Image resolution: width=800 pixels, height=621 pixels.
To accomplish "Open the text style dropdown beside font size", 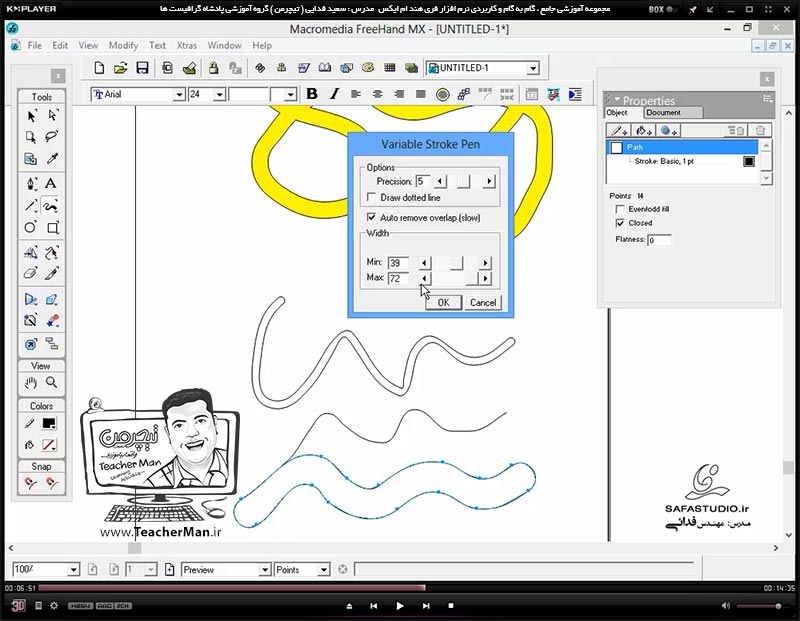I will (290, 94).
